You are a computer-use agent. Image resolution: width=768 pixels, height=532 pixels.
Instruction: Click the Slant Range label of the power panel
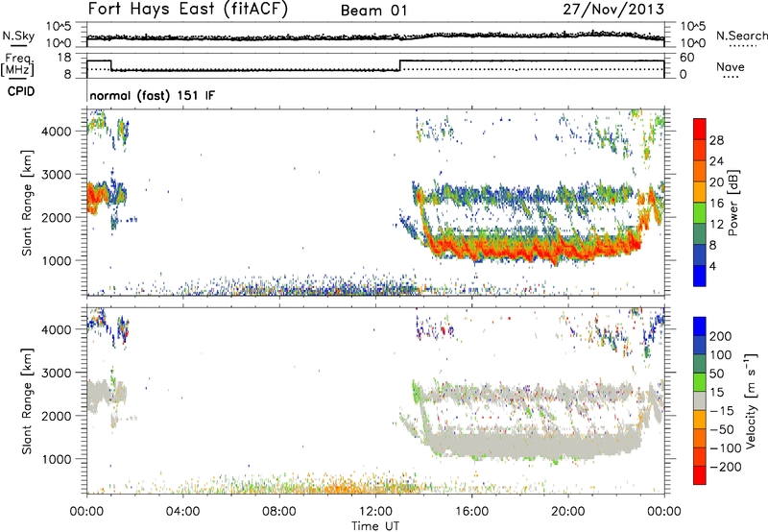coord(27,203)
